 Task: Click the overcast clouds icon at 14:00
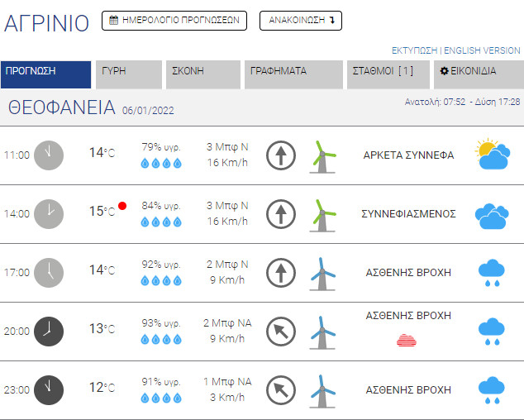click(x=492, y=214)
